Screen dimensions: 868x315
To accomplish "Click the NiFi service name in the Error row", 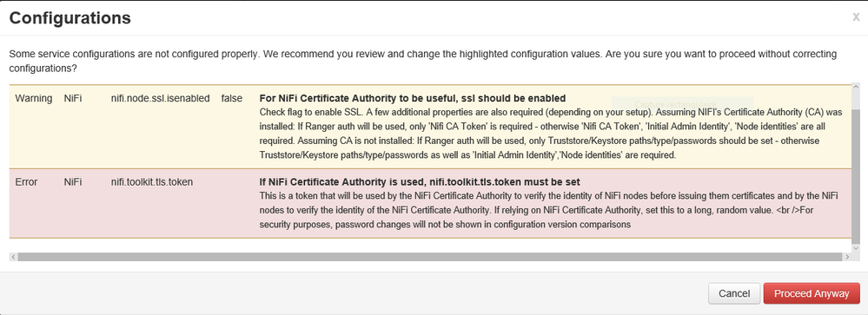I will point(72,181).
